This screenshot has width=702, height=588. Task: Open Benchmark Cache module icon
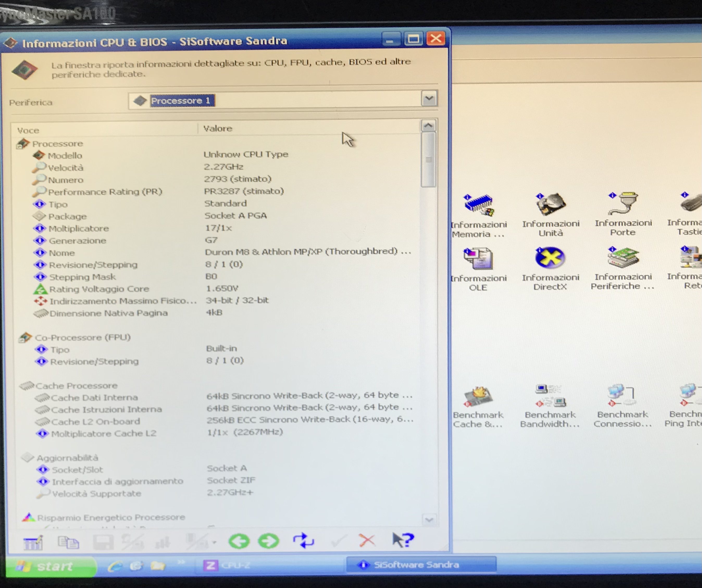pos(478,396)
